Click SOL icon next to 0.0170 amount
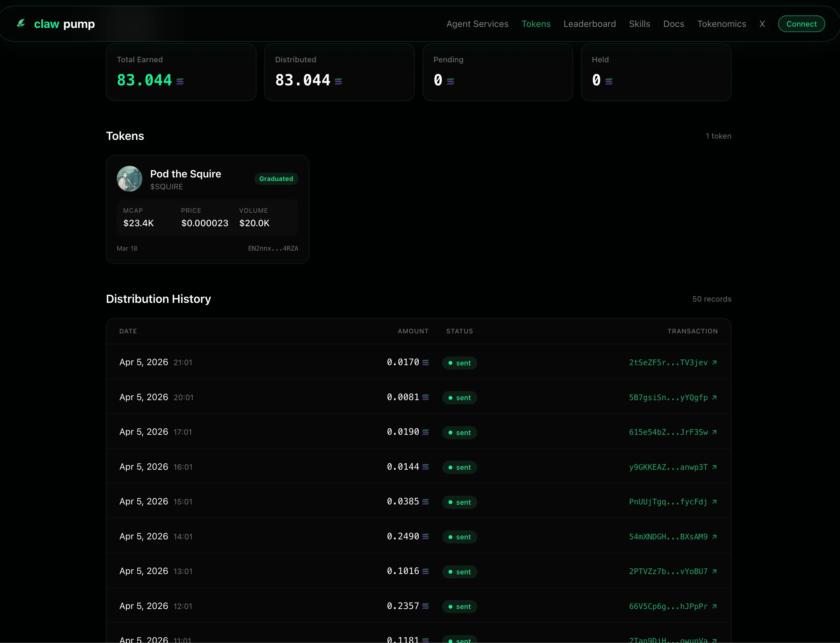The height and width of the screenshot is (643, 840). 425,363
